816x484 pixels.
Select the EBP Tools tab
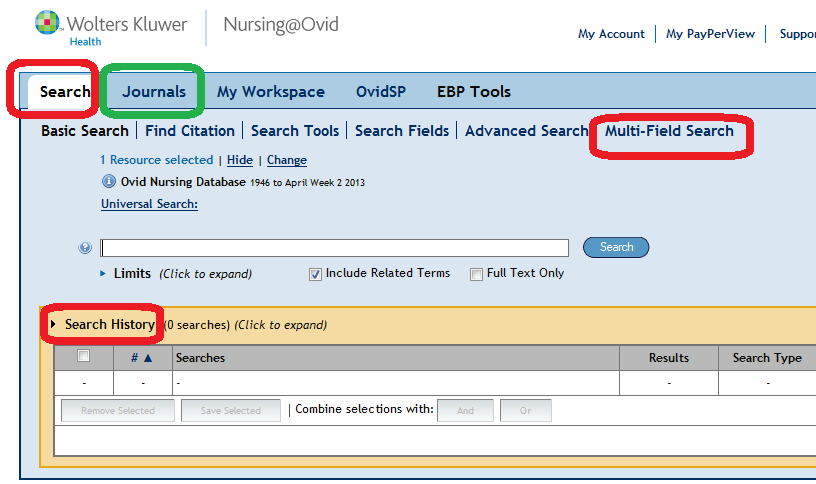[474, 92]
